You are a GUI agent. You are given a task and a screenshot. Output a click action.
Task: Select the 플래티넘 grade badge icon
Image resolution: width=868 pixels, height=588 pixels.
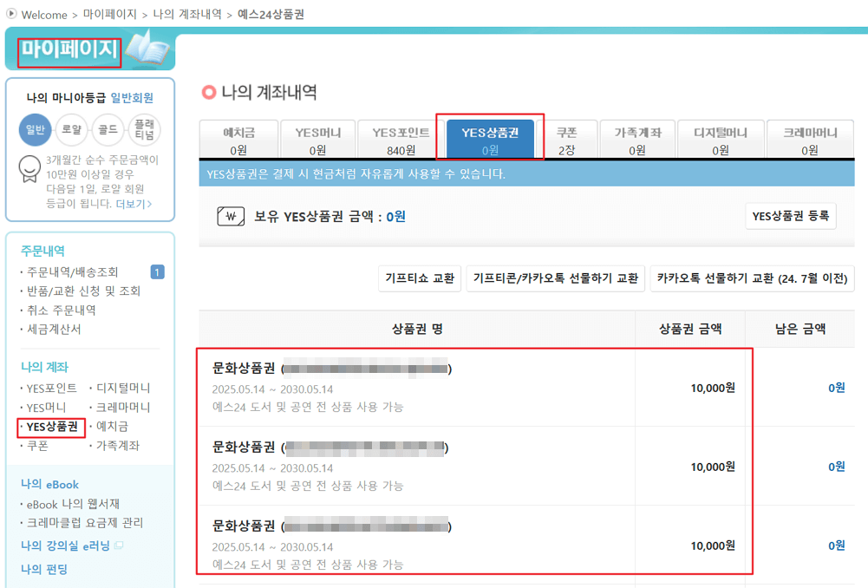145,129
